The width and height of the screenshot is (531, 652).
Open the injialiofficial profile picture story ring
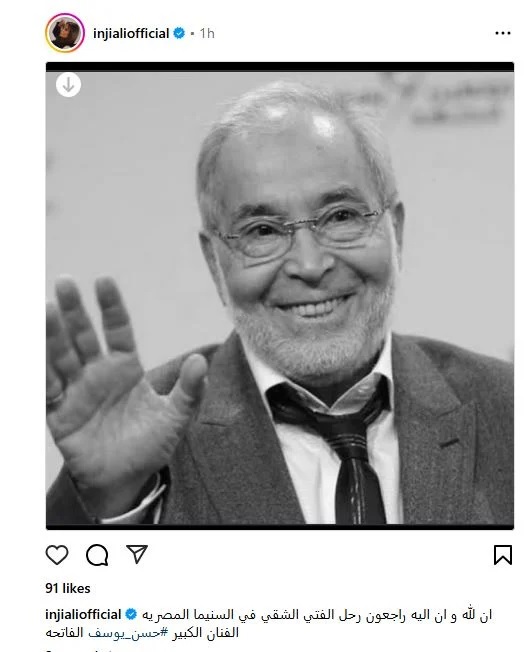click(x=65, y=33)
